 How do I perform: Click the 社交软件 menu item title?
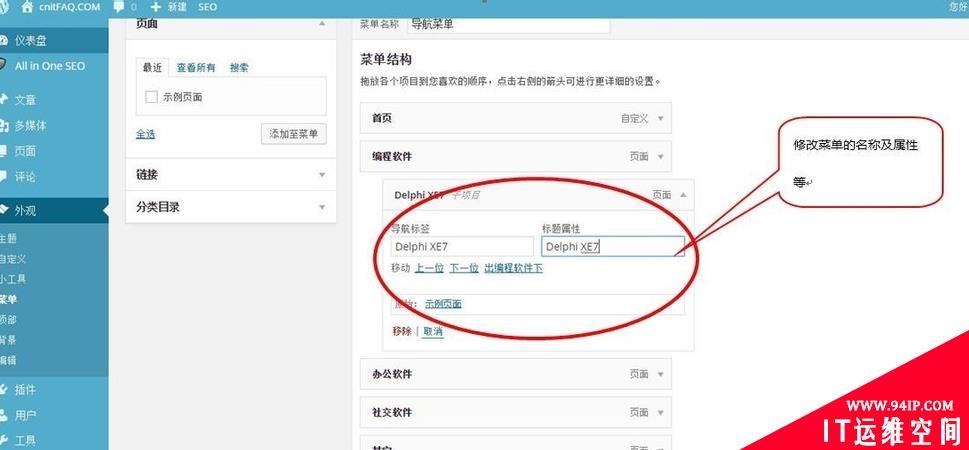[x=392, y=412]
